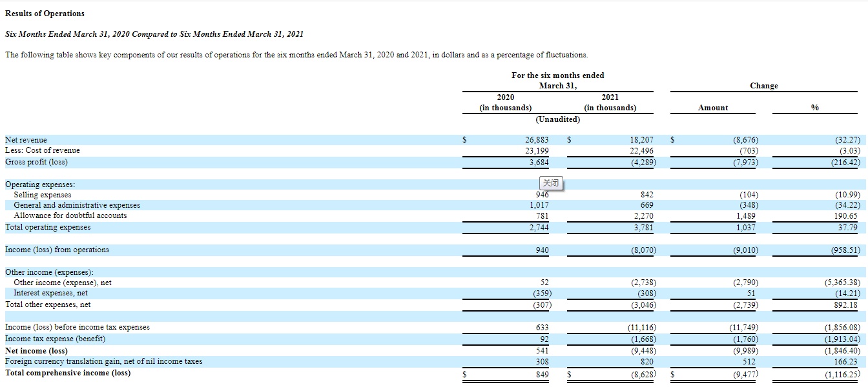Click the 'Interest expenses, net' label
Viewport: 868px width, 387px height.
(50, 293)
